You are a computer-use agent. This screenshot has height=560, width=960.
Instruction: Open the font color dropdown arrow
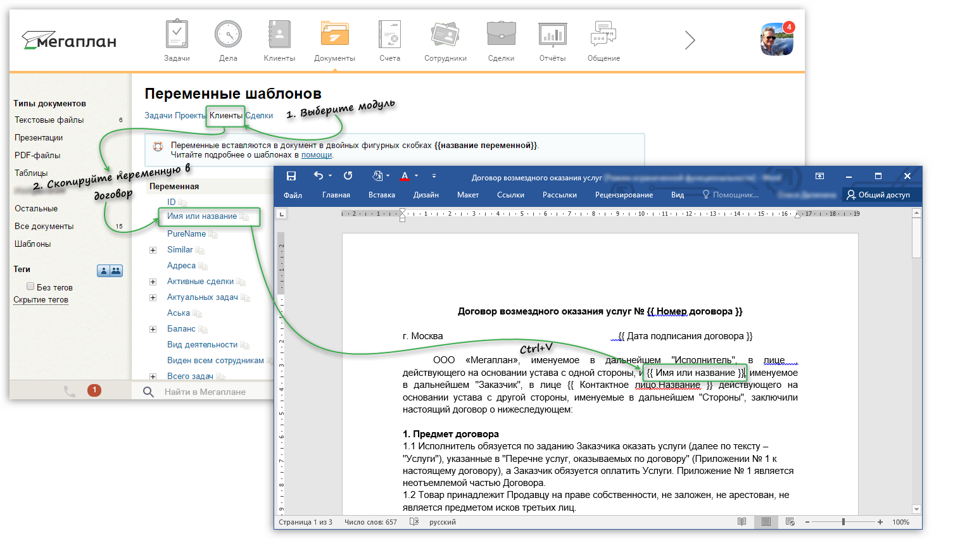pos(416,176)
